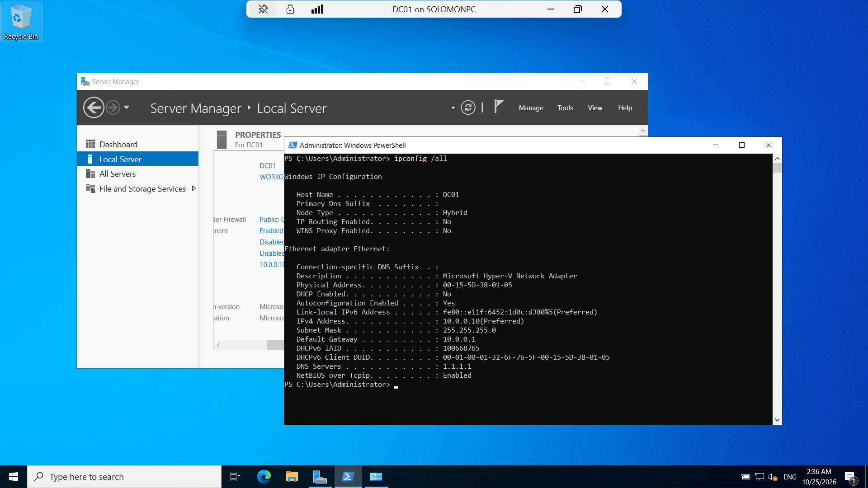The width and height of the screenshot is (868, 488).
Task: Open File Explorer from taskbar
Action: [x=292, y=477]
